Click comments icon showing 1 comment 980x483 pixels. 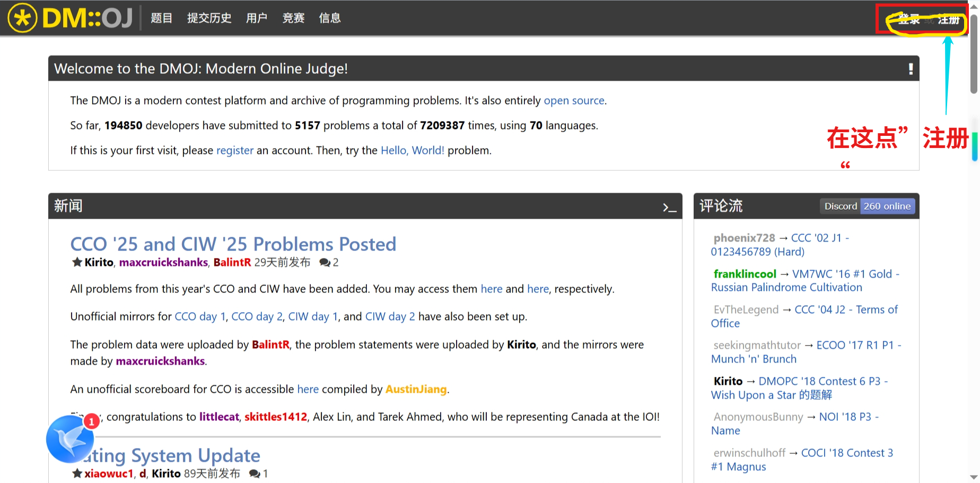[x=254, y=473]
